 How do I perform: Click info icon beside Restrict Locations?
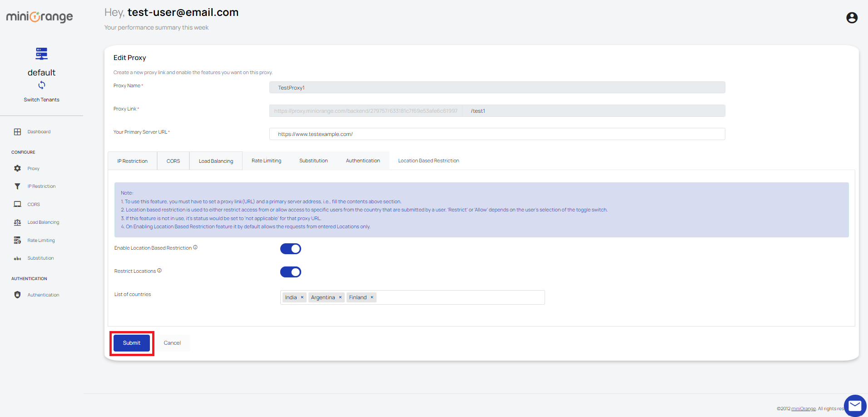pos(159,271)
